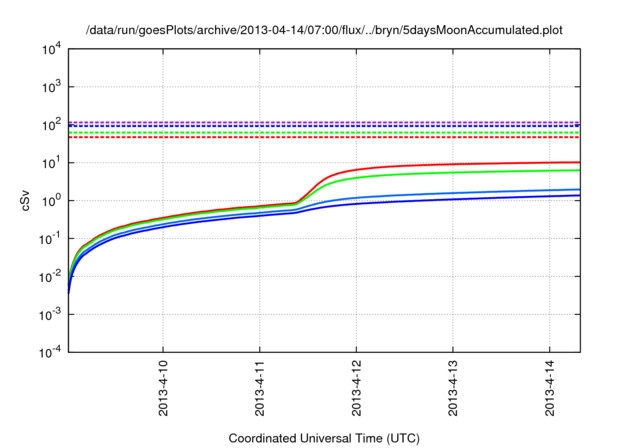Click the 2013-4-14 date tick label
Image resolution: width=640 pixels, height=448 pixels.
[551, 391]
